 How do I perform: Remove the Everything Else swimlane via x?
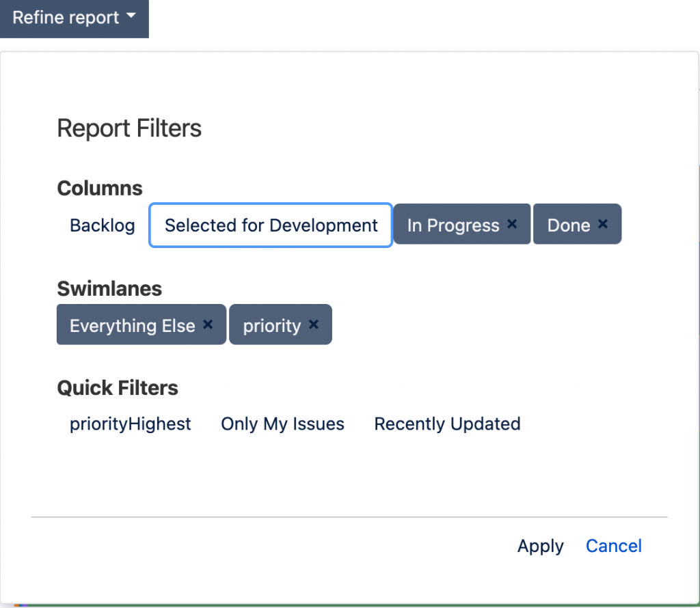pyautogui.click(x=208, y=324)
